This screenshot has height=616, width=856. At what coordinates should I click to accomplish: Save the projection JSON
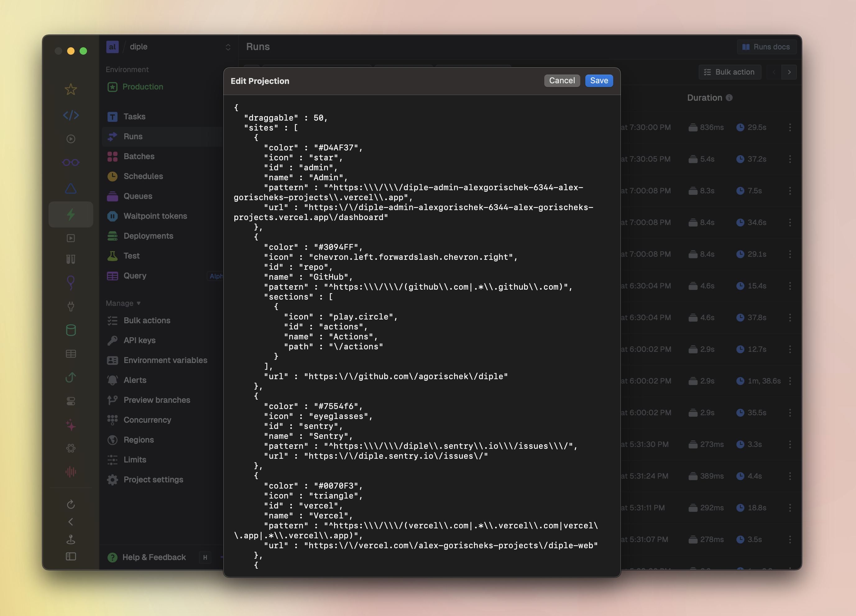pos(599,80)
